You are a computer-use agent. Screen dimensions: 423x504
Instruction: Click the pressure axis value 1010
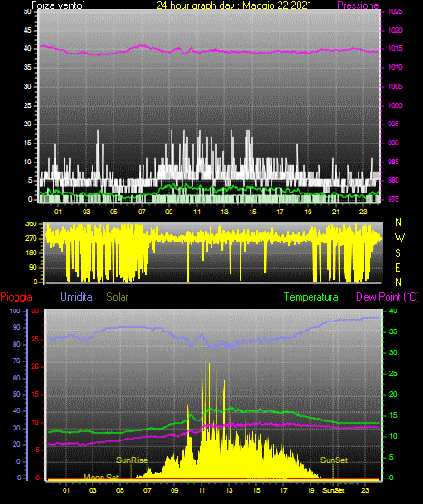point(395,67)
